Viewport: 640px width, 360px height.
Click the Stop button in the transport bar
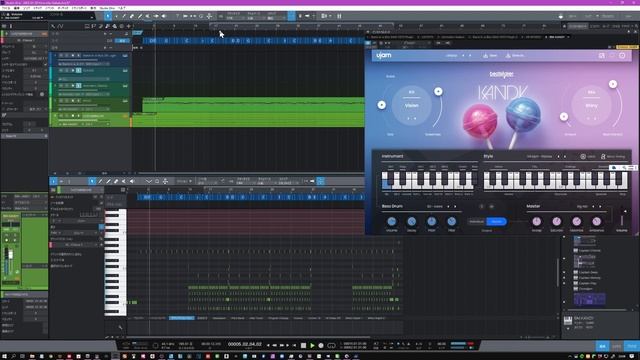tap(303, 345)
